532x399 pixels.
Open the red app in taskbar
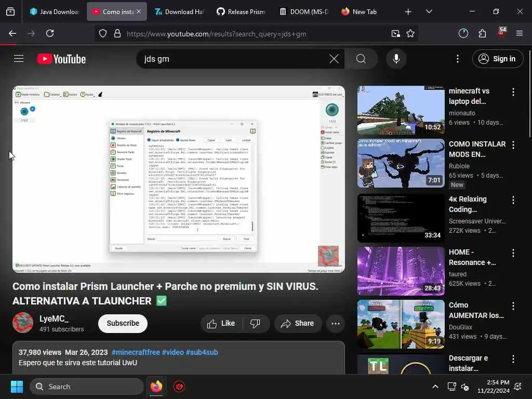(179, 387)
